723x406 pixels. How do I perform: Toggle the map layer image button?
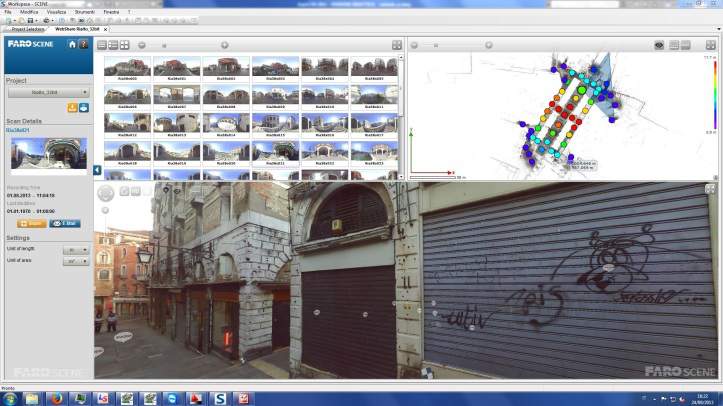686,45
